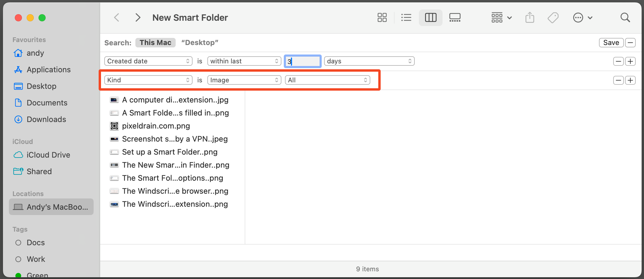The height and width of the screenshot is (279, 644).
Task: Switch to gallery view
Action: [455, 17]
